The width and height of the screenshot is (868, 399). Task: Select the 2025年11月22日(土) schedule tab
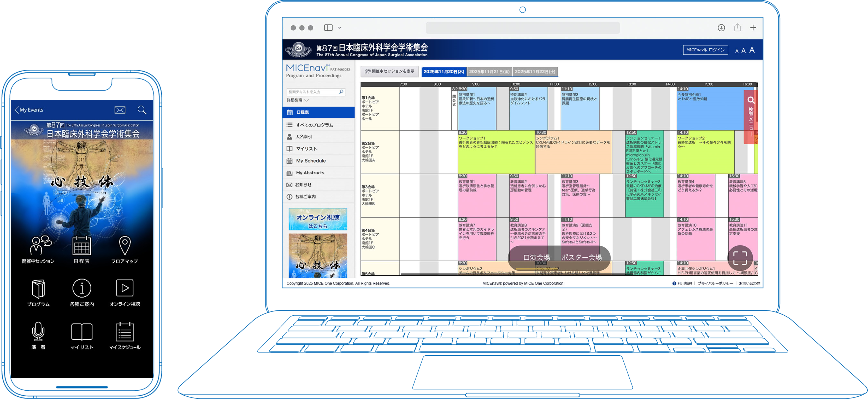pos(535,72)
